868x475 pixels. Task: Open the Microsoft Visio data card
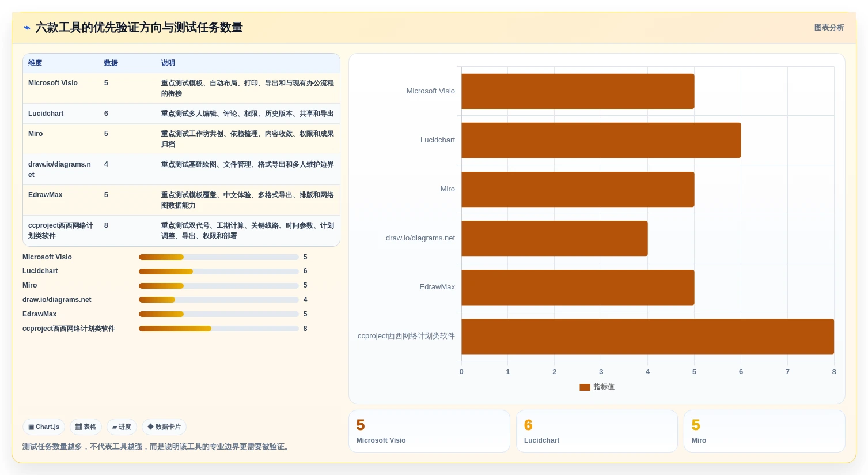tap(429, 431)
